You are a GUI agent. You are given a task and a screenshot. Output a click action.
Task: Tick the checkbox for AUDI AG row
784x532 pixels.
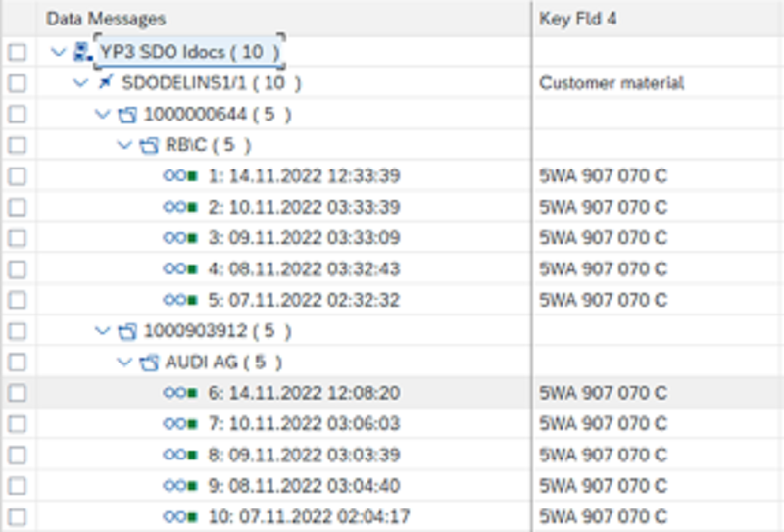[x=18, y=362]
